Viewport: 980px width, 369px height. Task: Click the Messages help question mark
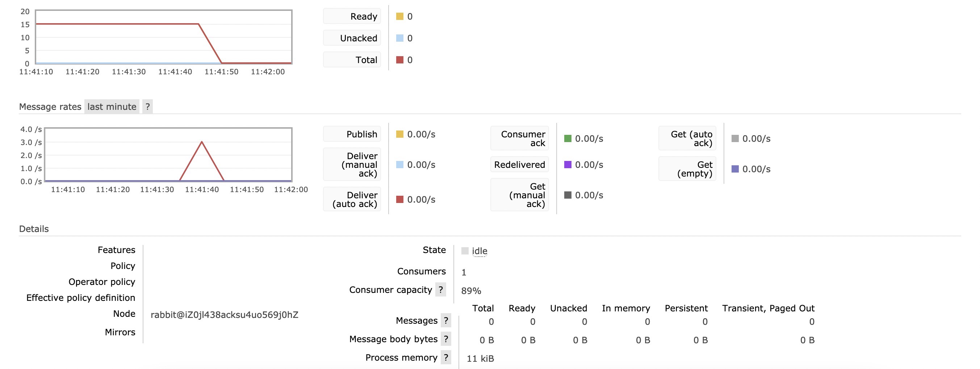click(446, 321)
